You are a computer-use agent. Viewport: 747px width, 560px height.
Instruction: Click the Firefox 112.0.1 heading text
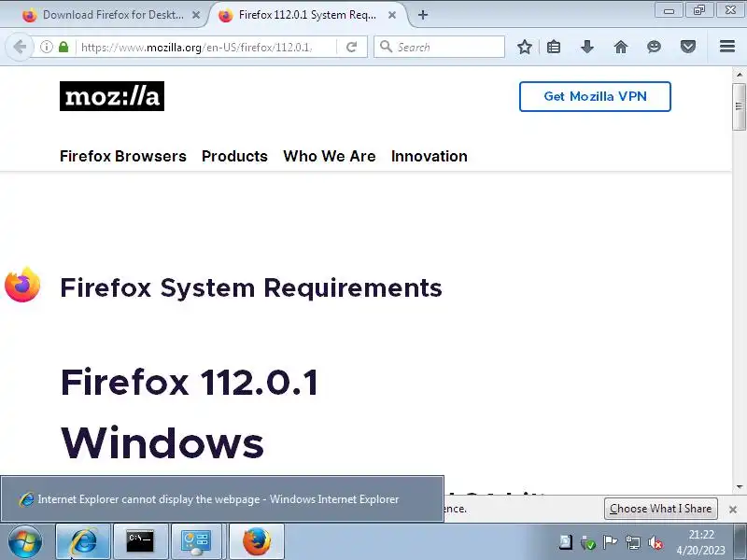pyautogui.click(x=190, y=382)
